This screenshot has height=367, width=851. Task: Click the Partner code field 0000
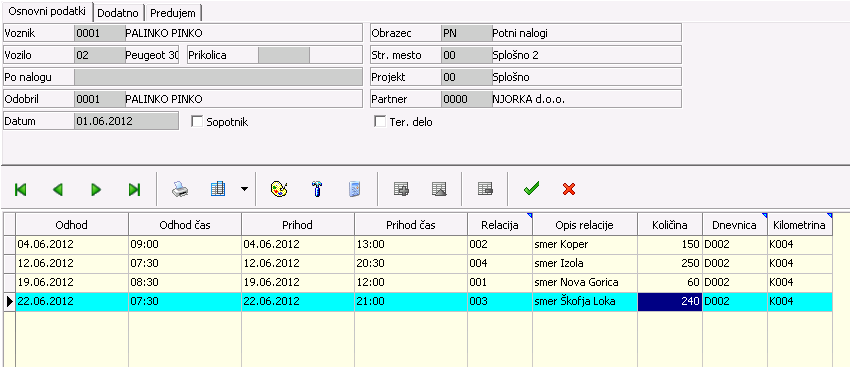click(x=467, y=99)
